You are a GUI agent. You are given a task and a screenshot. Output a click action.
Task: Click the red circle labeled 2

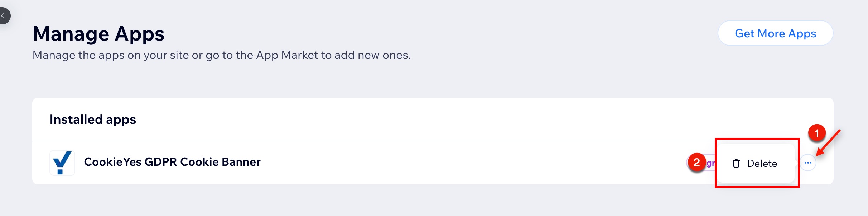[x=696, y=163]
